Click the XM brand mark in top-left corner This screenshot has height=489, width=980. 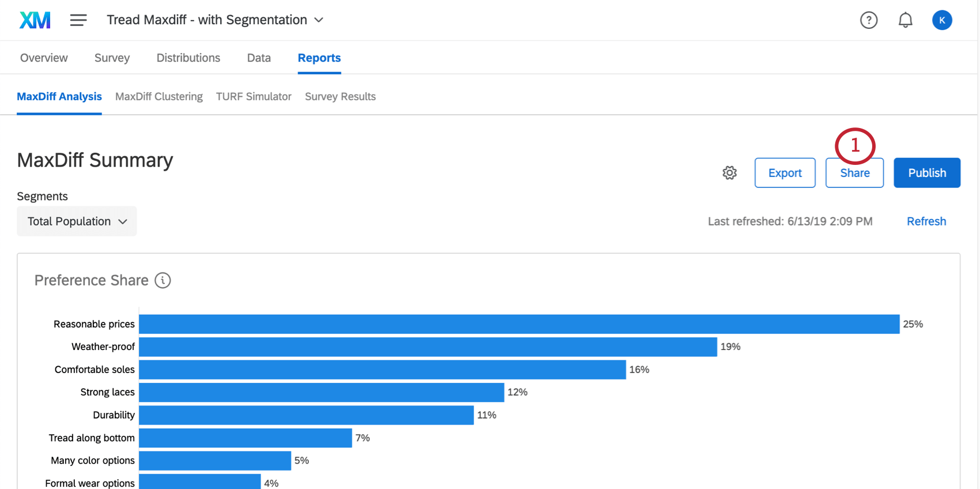pyautogui.click(x=35, y=20)
